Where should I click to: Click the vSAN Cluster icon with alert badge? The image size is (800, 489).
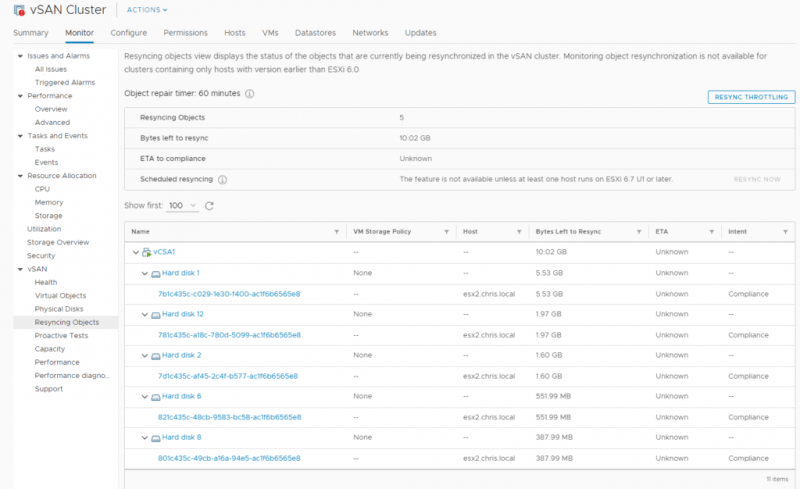tap(19, 10)
